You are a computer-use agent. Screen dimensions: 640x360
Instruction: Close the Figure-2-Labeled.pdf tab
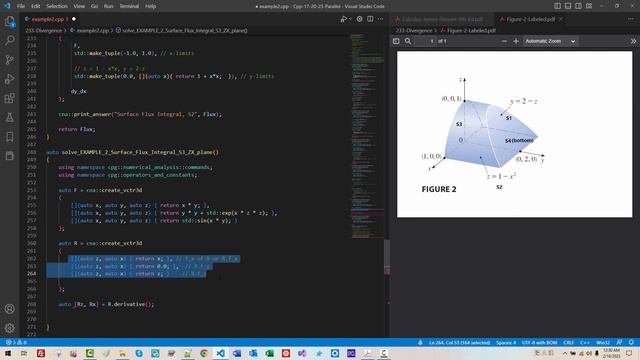[561, 19]
